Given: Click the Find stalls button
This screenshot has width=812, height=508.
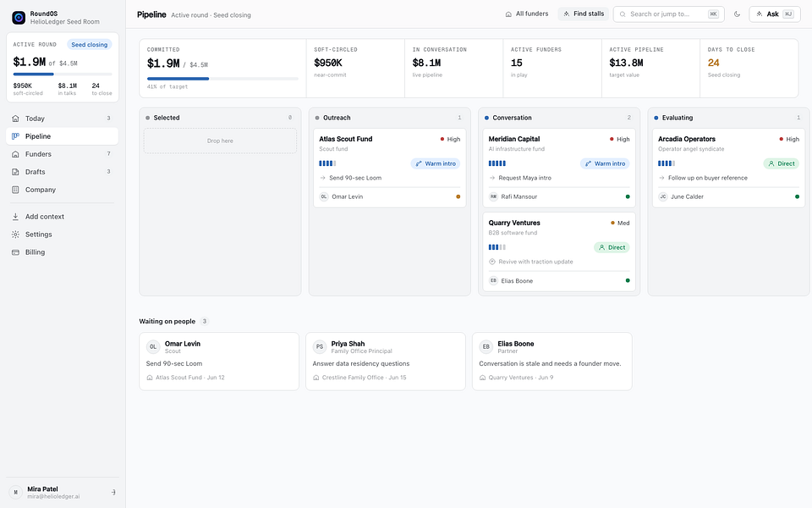Looking at the screenshot, I should 584,14.
